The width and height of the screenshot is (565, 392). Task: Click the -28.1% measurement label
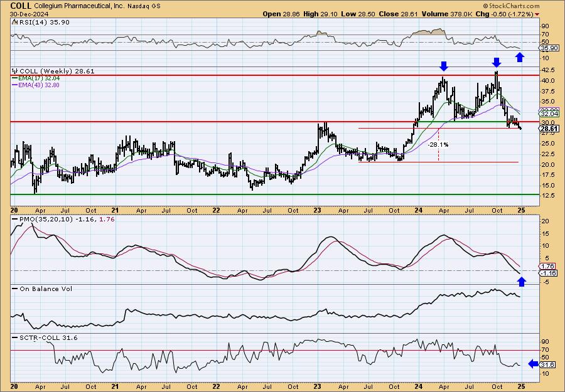(438, 145)
